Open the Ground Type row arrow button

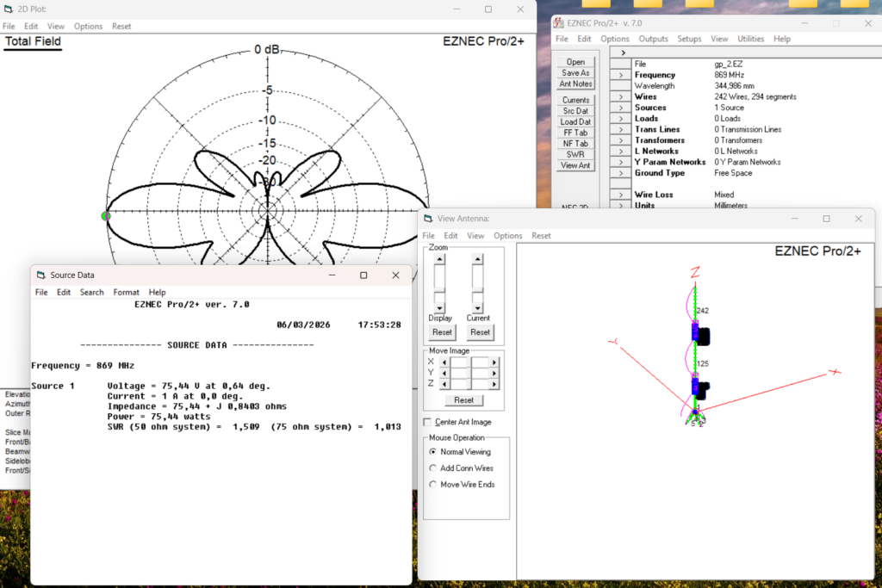click(x=622, y=173)
